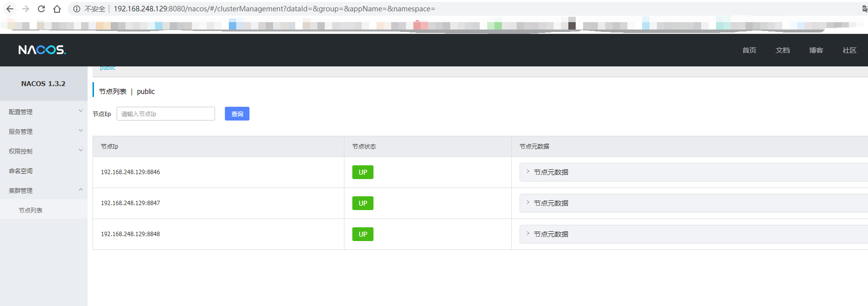
Task: Select node IP 192.168.248.129:8848
Action: pyautogui.click(x=130, y=234)
